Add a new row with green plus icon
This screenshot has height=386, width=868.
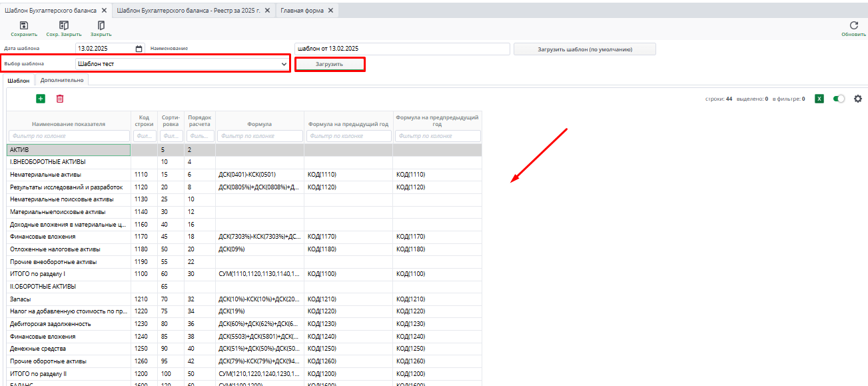click(x=41, y=99)
